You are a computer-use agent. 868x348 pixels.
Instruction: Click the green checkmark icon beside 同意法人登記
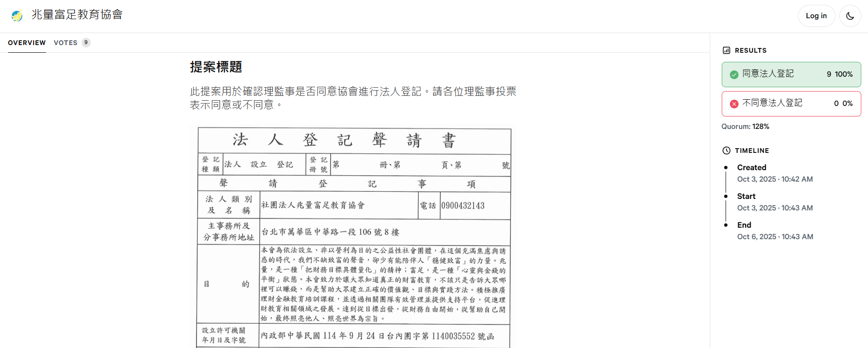point(734,74)
